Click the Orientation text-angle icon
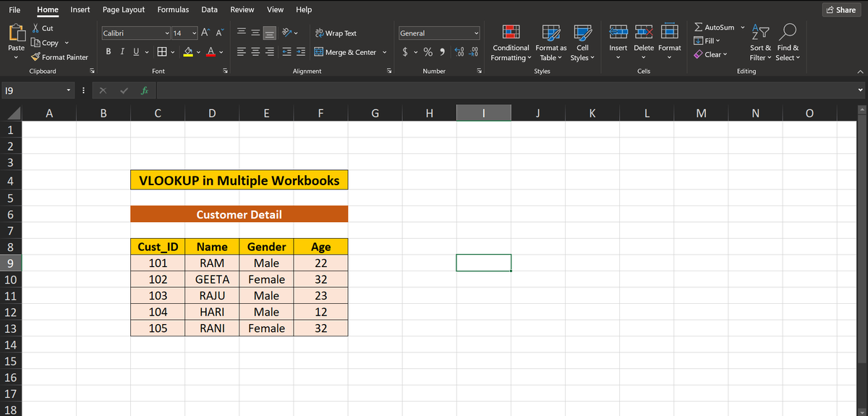 coord(287,33)
